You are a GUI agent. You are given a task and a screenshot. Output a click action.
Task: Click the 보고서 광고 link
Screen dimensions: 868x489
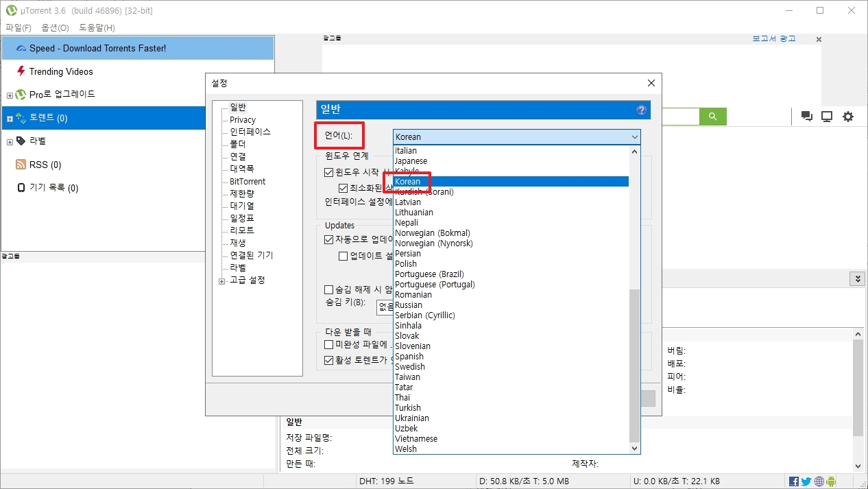tap(773, 39)
